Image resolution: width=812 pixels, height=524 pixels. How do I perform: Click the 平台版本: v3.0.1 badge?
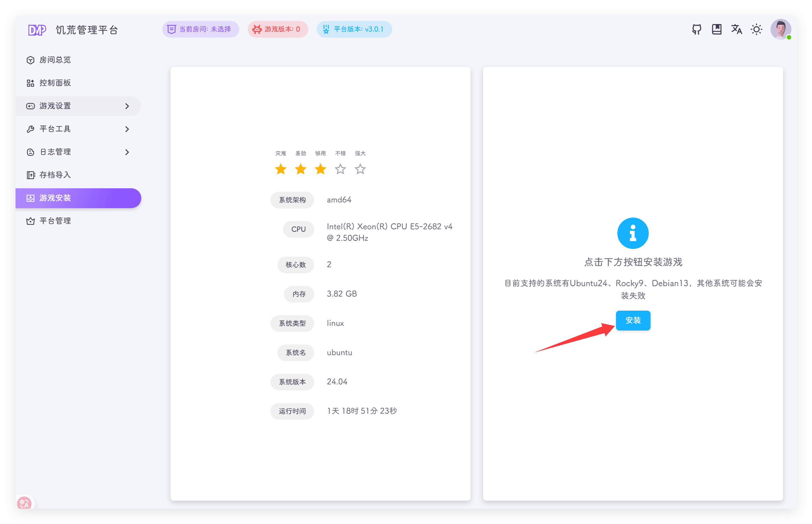pos(354,29)
